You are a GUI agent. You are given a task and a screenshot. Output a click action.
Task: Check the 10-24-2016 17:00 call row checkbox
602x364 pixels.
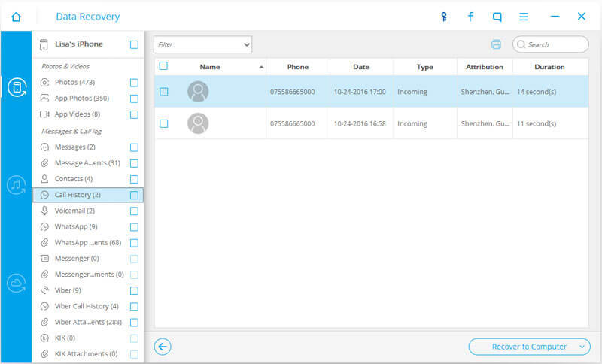(164, 92)
